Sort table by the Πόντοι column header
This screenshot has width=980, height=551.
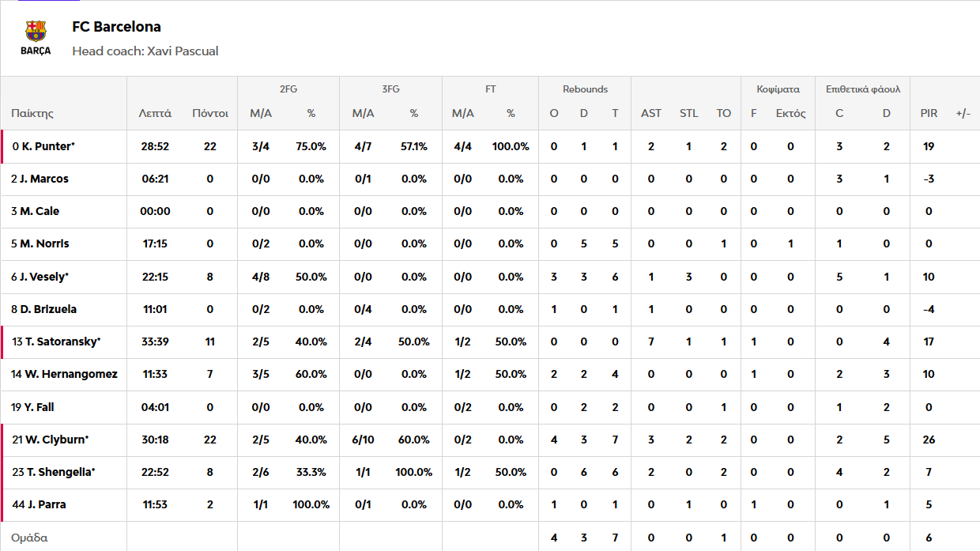[x=209, y=113]
